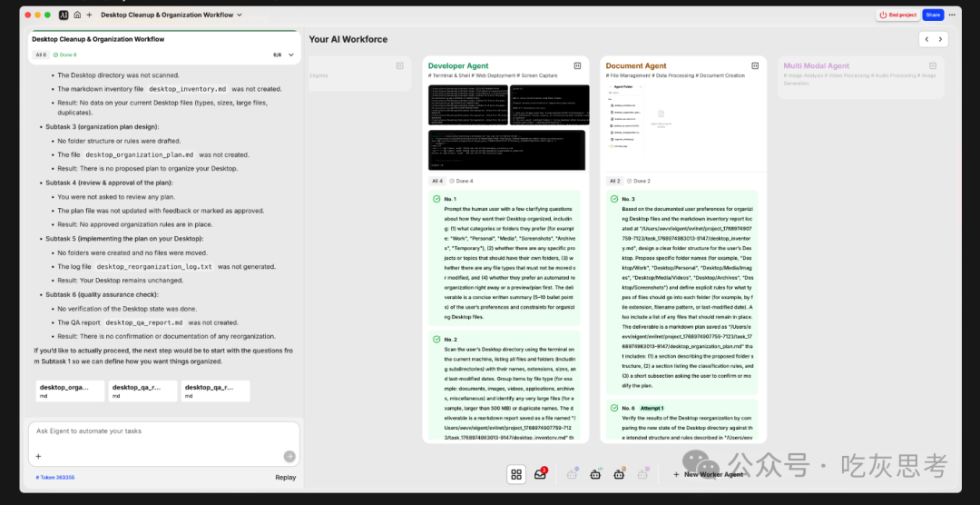The height and width of the screenshot is (505, 980).
Task: Click the Developer Agent title
Action: [458, 65]
